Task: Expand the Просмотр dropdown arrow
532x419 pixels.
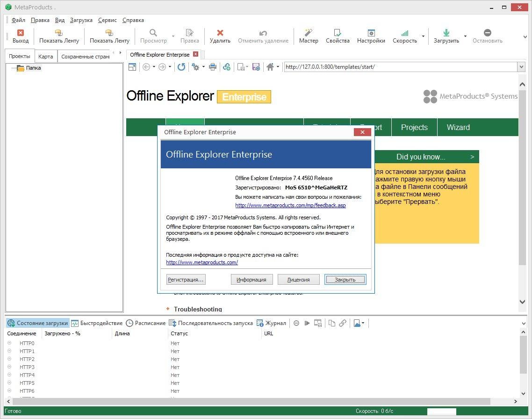Action: (173, 36)
